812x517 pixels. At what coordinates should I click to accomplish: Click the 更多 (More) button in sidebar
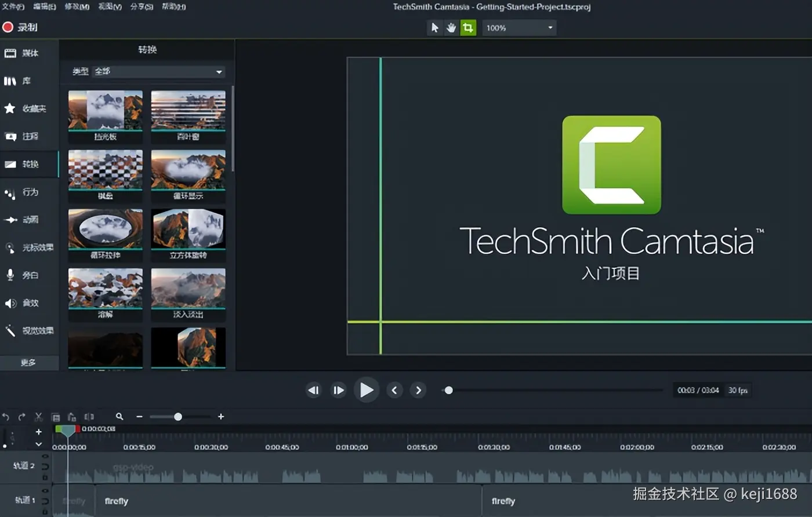pos(28,363)
